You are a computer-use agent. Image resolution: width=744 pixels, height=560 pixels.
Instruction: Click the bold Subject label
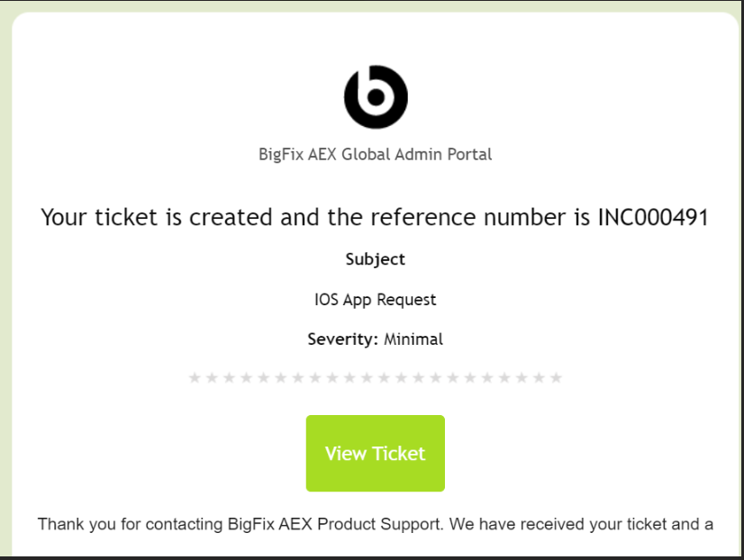[x=376, y=259]
